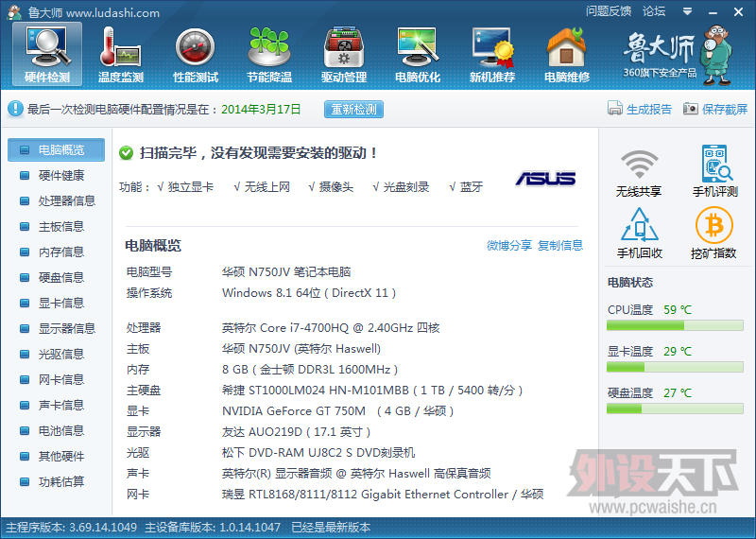Click the NVIDIA GeForce GT 750M value
Image resolution: width=756 pixels, height=539 pixels.
[x=337, y=411]
